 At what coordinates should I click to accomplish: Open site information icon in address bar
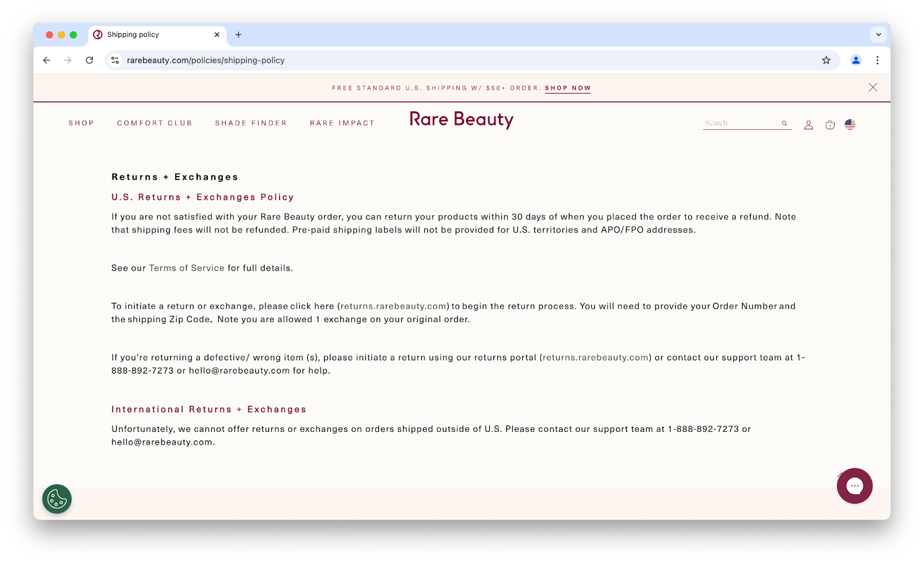(115, 60)
